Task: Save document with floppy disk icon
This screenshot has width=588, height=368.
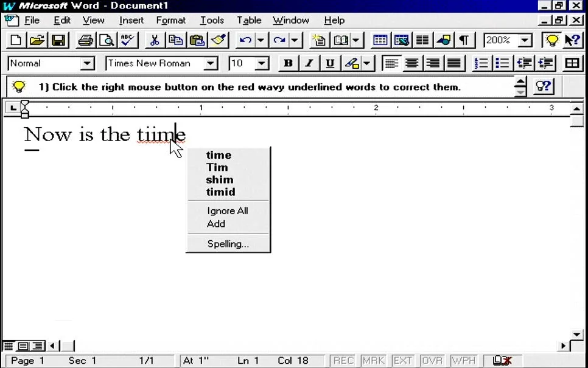Action: [x=58, y=41]
